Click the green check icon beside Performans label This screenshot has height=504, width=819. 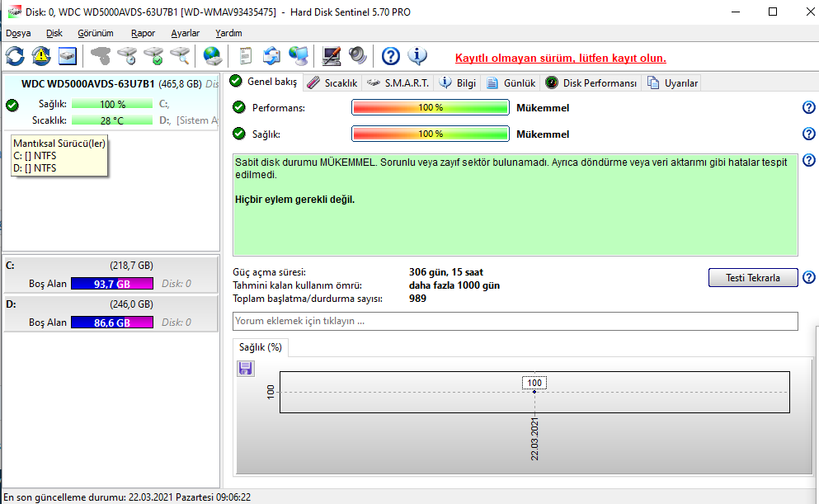pyautogui.click(x=239, y=107)
